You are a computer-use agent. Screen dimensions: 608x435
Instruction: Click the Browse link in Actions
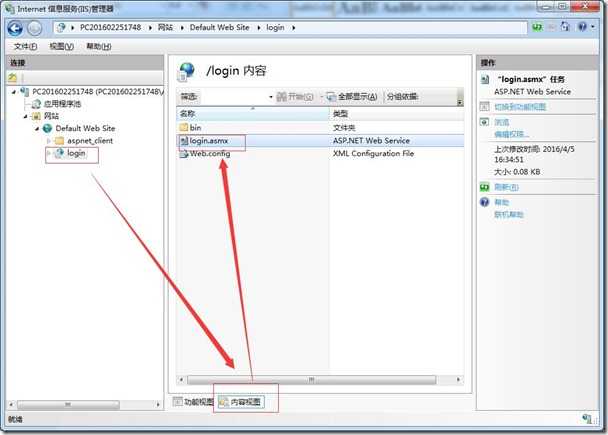point(501,122)
